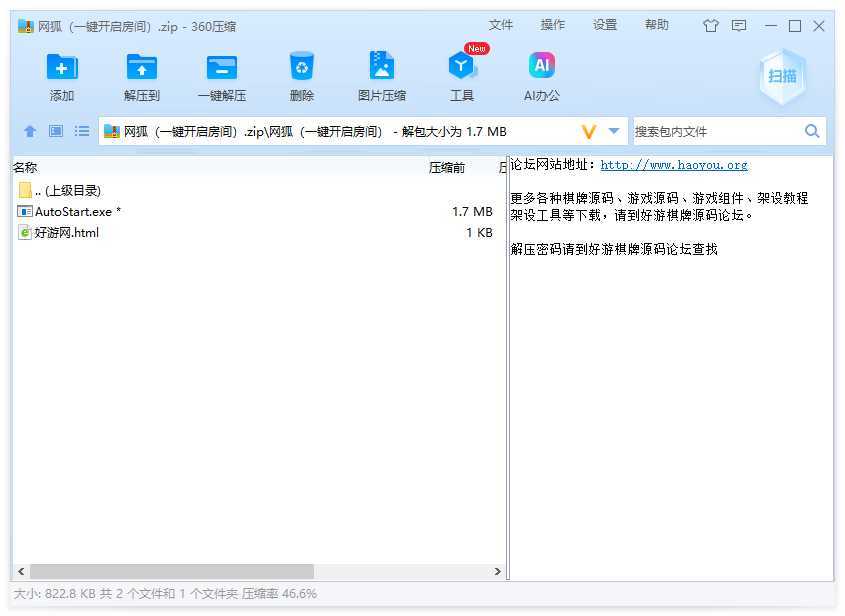Click the 搜索包内文件 search field
The width and height of the screenshot is (845, 616).
(715, 131)
